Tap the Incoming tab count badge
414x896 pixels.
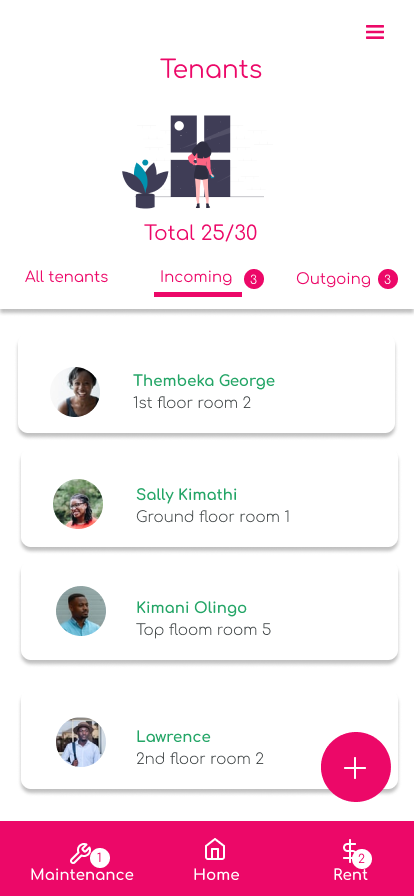[254, 279]
